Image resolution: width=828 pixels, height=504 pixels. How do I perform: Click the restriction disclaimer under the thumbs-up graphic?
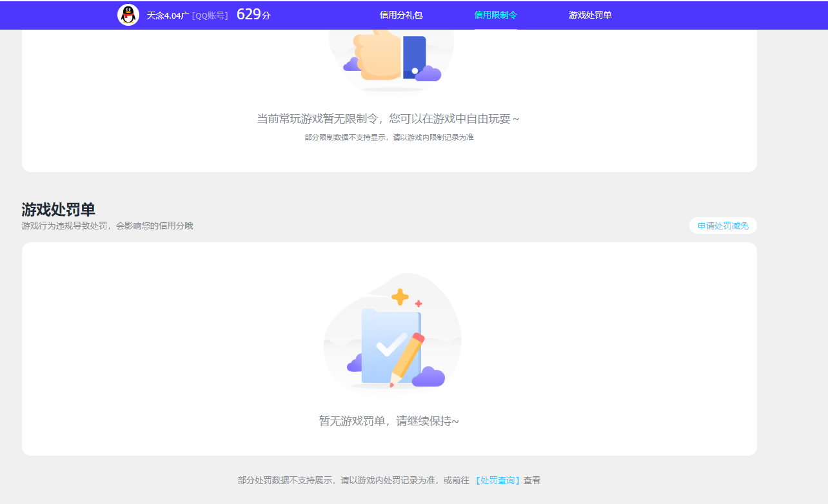point(389,137)
